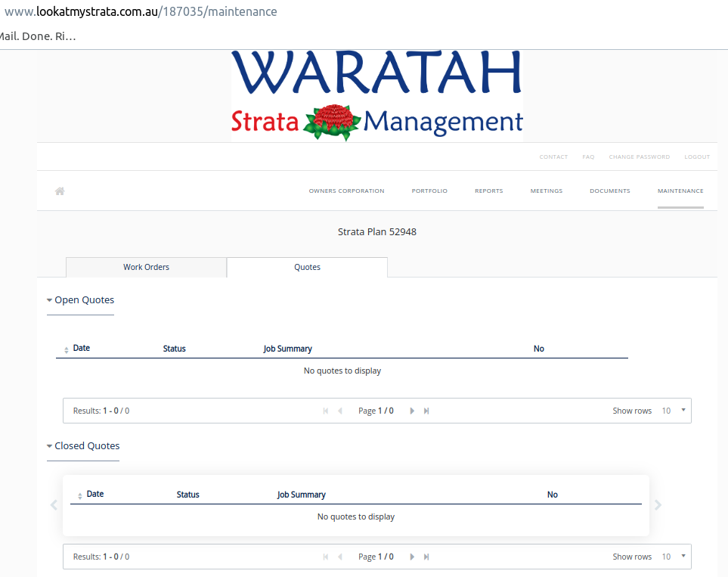Click the Change Password link
728x577 pixels.
tap(640, 157)
